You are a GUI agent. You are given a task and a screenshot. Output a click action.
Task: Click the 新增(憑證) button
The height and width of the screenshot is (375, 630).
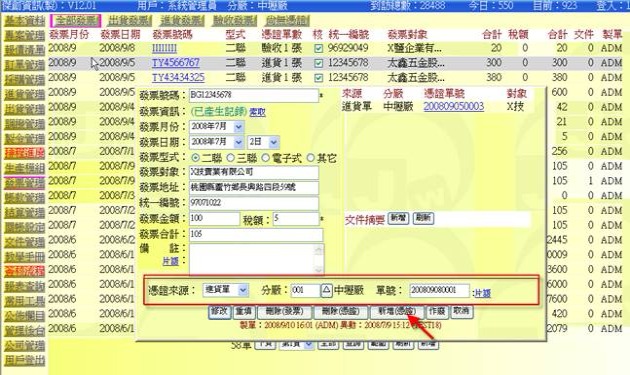coord(396,311)
